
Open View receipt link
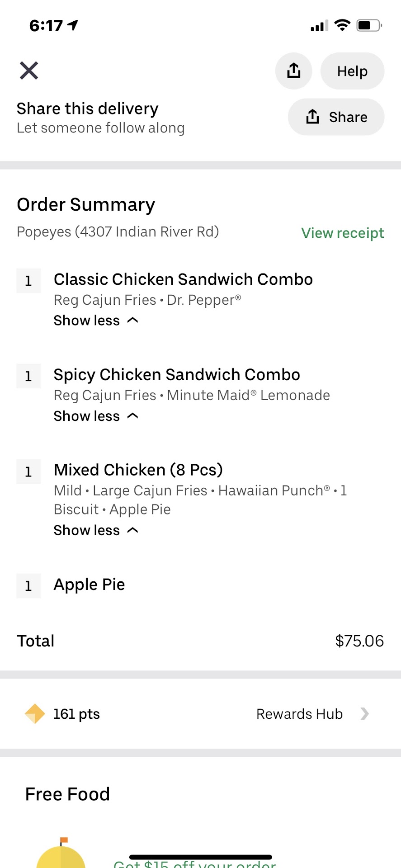coord(342,233)
